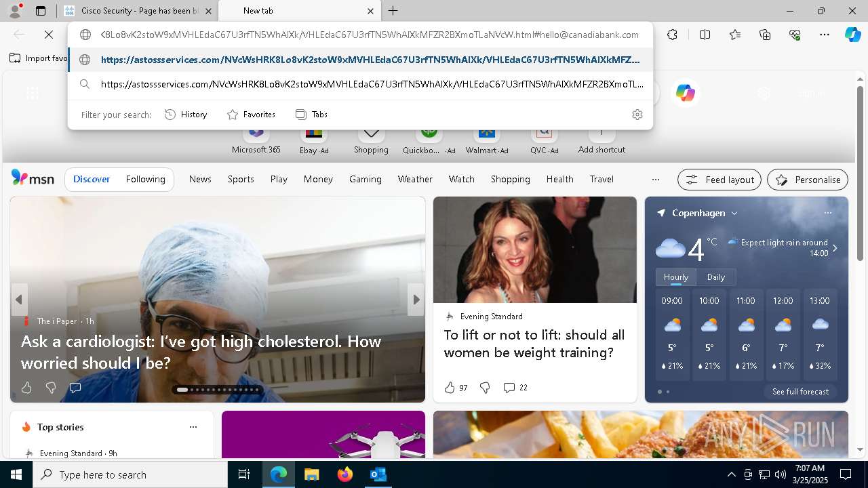Image resolution: width=868 pixels, height=488 pixels.
Task: Open File Explorer from taskbar
Action: pyautogui.click(x=311, y=474)
